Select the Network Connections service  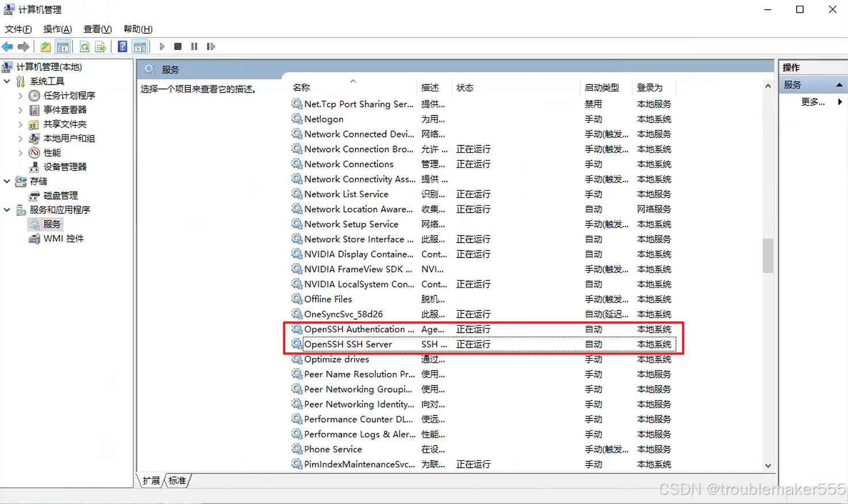pos(483,164)
